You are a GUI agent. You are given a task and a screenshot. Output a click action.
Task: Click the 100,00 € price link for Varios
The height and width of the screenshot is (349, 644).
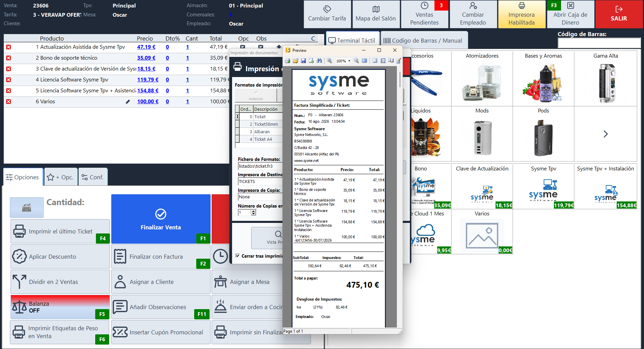(x=148, y=102)
